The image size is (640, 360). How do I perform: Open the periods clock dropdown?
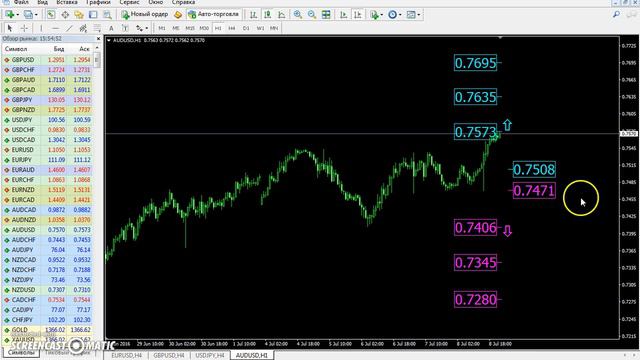tap(394, 15)
